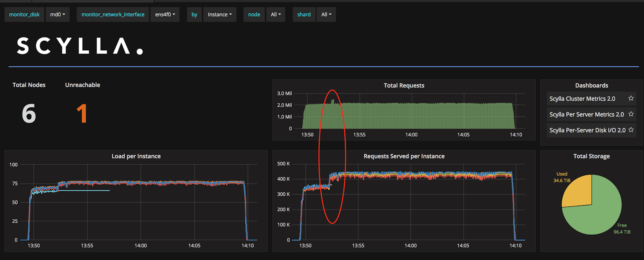Star the Scylla Cluster Metrics 2.0 dashboard

tap(631, 98)
